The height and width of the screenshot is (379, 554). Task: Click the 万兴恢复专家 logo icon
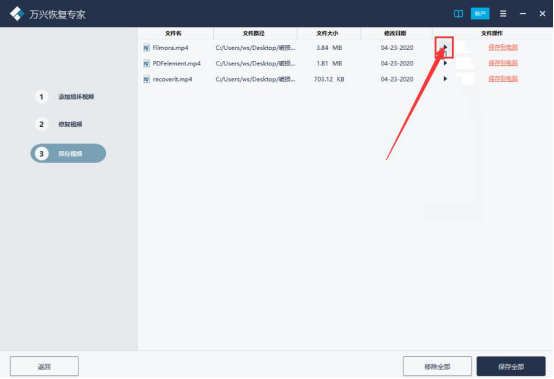17,14
